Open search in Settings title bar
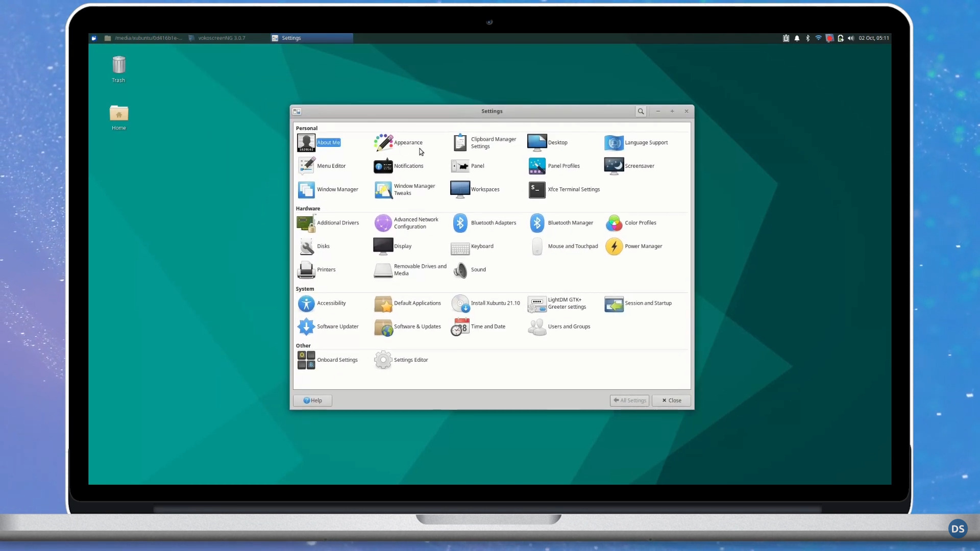Viewport: 980px width, 551px height. (641, 111)
